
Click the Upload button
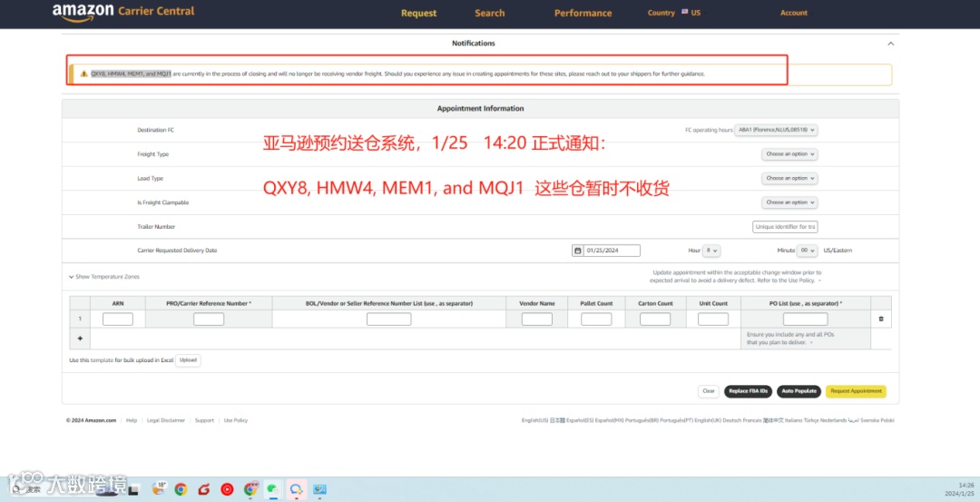coord(188,360)
